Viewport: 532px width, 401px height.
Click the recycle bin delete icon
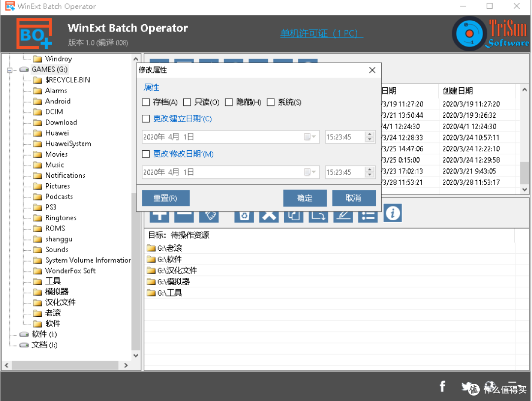[x=244, y=215]
